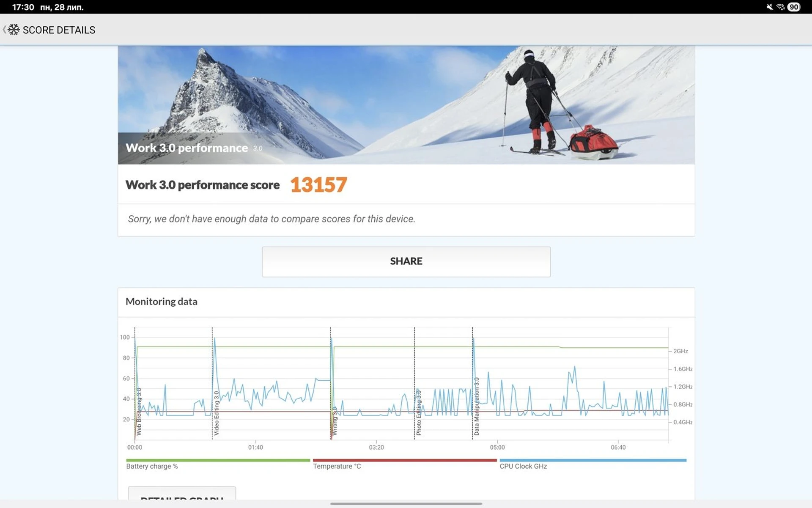Screen dimensions: 812x508
Task: Click the Writing 3.0 timeline marker
Action: tap(334, 421)
